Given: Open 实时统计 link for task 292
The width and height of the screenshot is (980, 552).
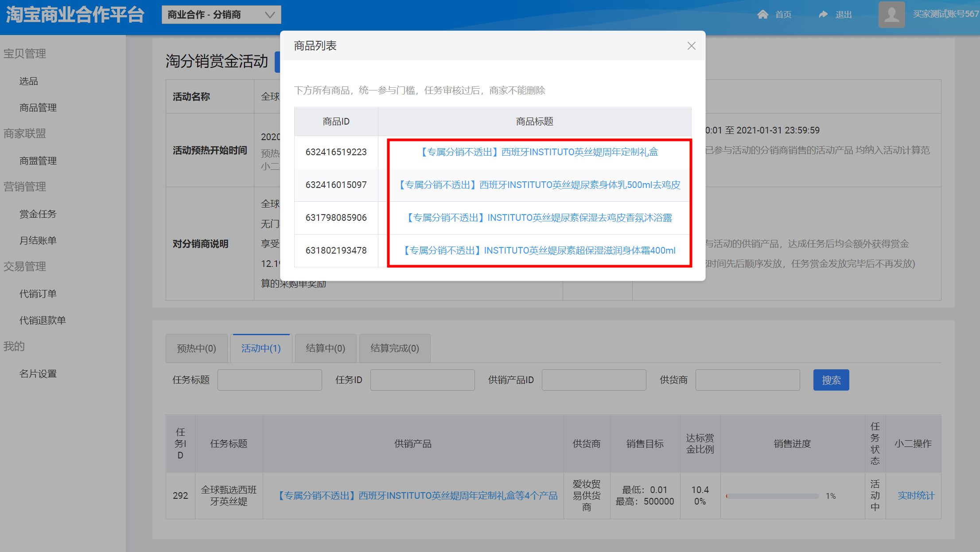Looking at the screenshot, I should [x=916, y=496].
